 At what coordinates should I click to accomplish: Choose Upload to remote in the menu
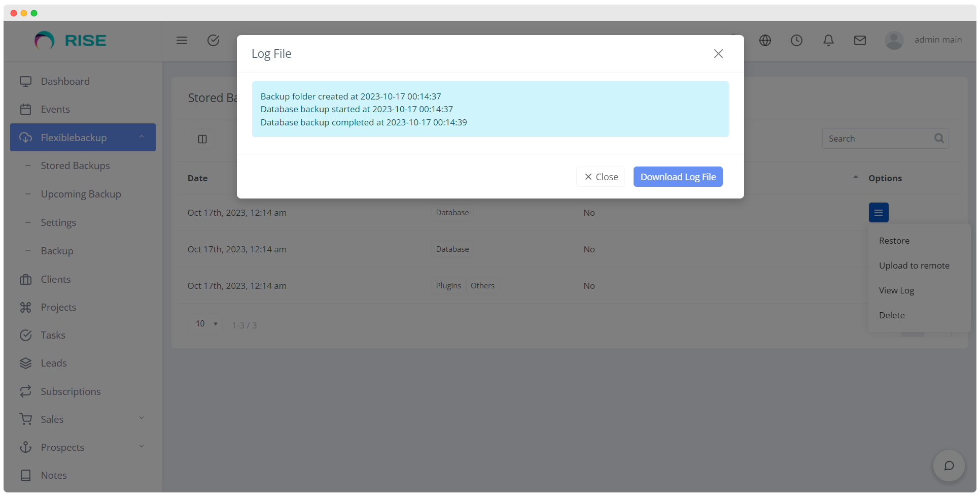tap(915, 265)
